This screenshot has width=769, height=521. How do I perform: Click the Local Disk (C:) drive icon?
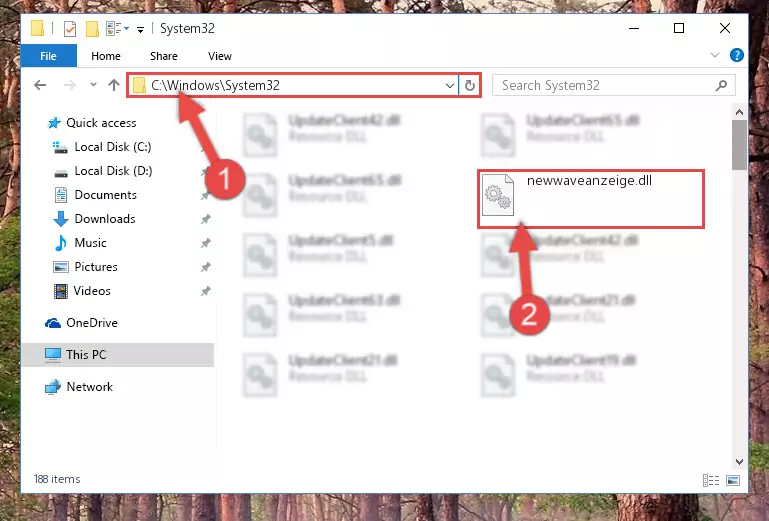[x=60, y=147]
